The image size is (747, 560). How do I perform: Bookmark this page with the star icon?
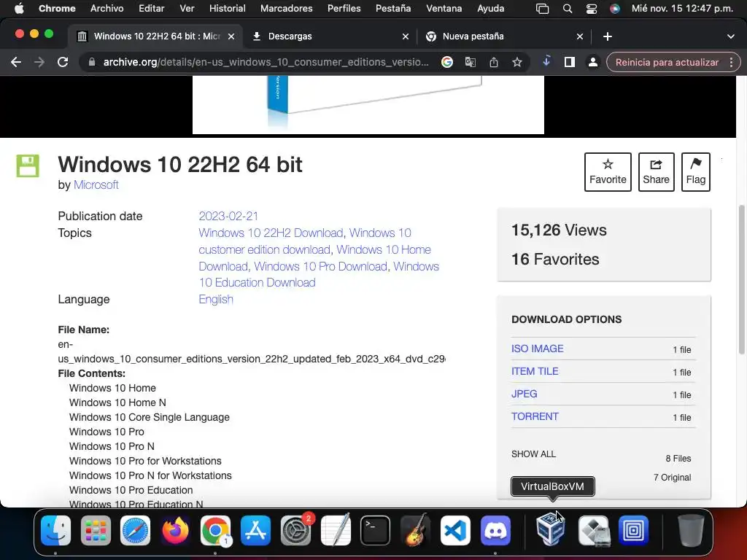(x=517, y=62)
